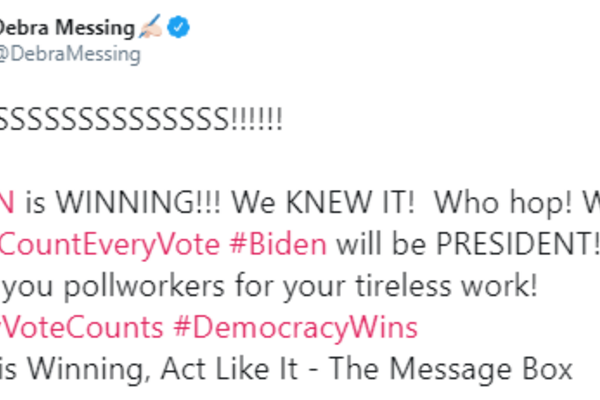This screenshot has width=600, height=400.
Task: Click the "is Winning," text in bottom line
Action: [70, 370]
